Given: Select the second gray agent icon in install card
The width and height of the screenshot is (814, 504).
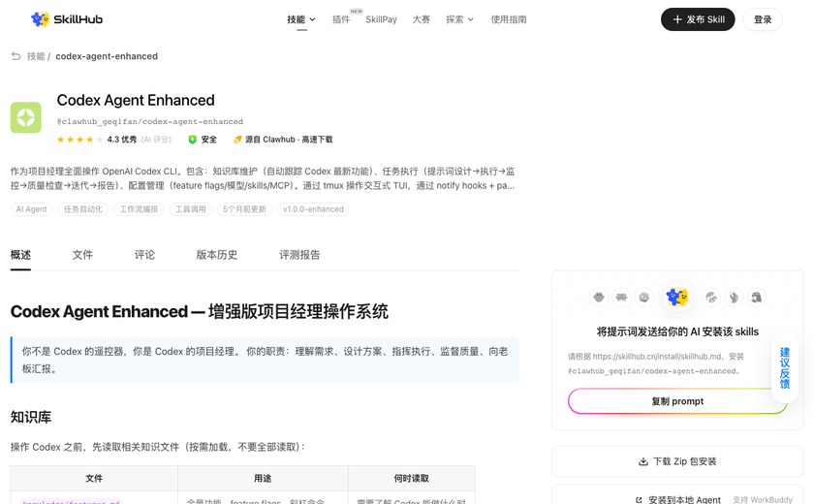Looking at the screenshot, I should (x=621, y=298).
